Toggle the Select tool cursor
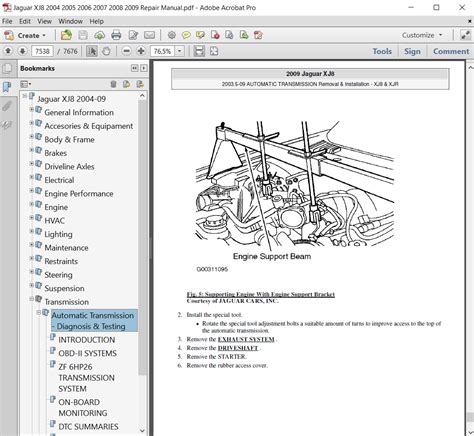This screenshot has width=474, height=436. [x=92, y=51]
